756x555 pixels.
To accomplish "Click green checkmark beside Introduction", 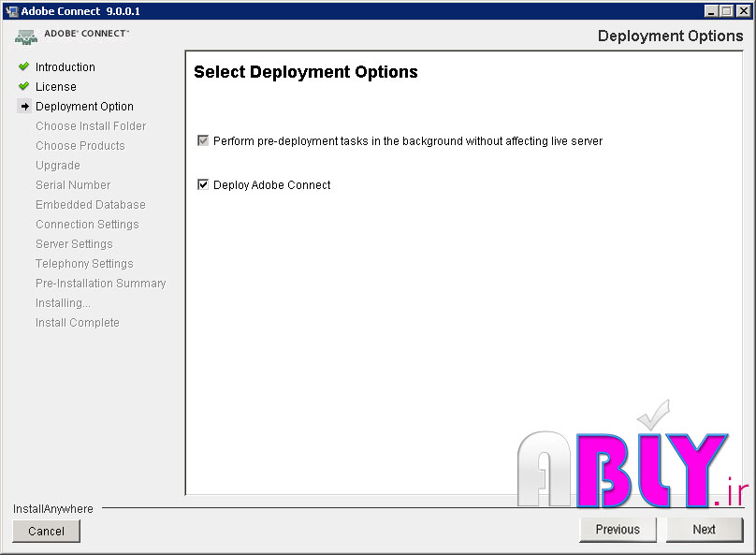I will [23, 66].
